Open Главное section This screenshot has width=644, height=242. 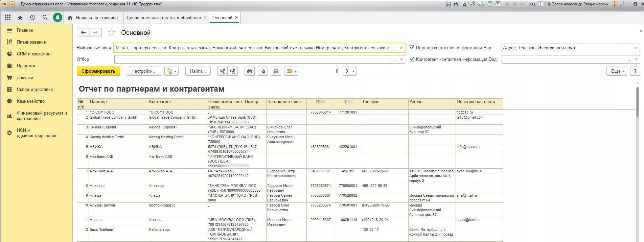[x=37, y=30]
